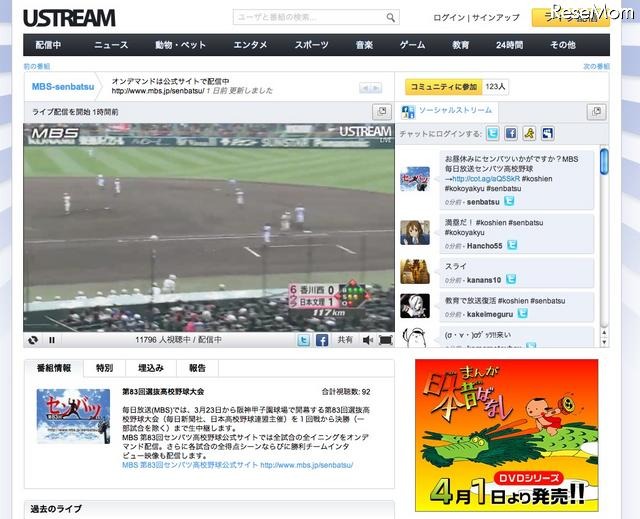
Task: Select the 埋込み tab
Action: pyautogui.click(x=151, y=368)
